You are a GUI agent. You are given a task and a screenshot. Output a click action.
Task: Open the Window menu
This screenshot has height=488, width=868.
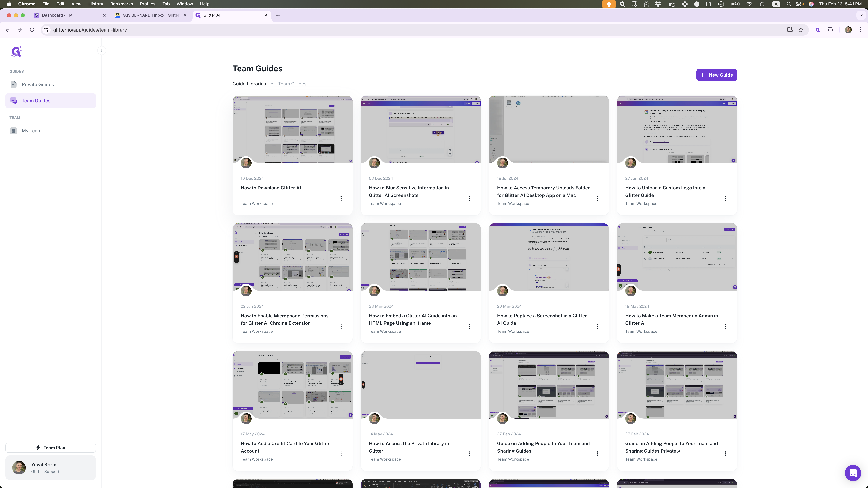pos(185,4)
